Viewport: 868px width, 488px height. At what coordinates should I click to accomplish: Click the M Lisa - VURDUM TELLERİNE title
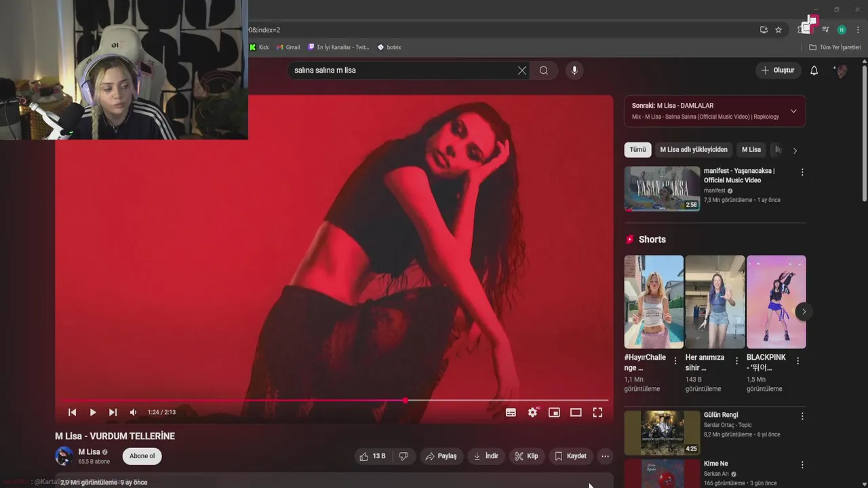pos(115,436)
